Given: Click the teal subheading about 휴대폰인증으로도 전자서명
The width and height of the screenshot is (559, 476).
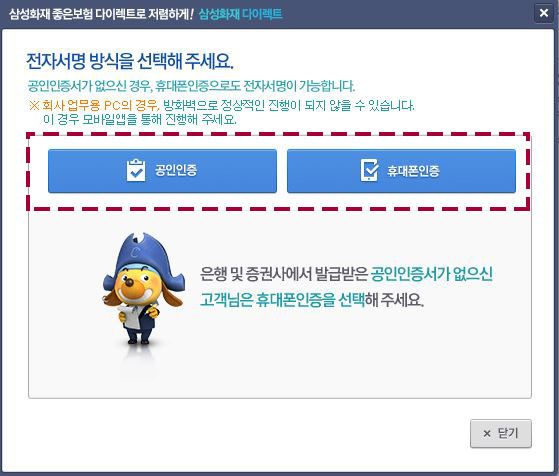Looking at the screenshot, I should click(191, 86).
